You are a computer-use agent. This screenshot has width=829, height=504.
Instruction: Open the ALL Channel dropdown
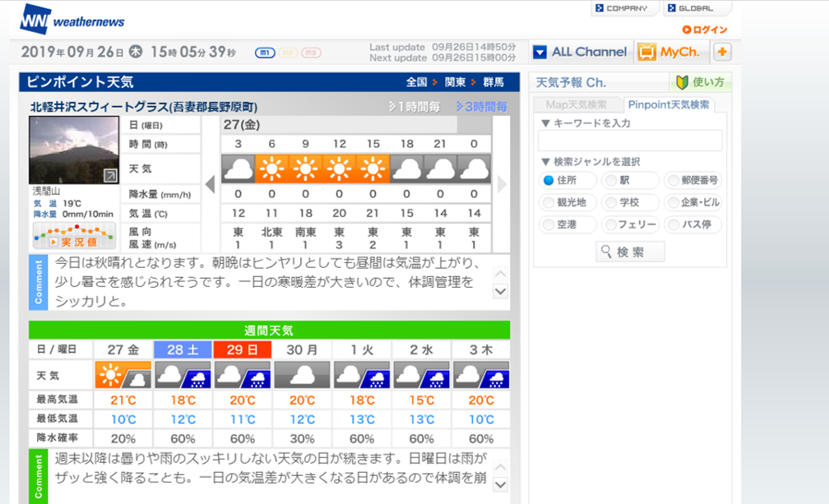pyautogui.click(x=581, y=52)
